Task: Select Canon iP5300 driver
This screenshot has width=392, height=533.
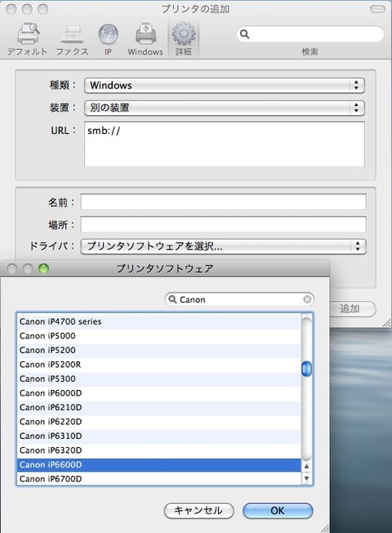Action: point(159,378)
